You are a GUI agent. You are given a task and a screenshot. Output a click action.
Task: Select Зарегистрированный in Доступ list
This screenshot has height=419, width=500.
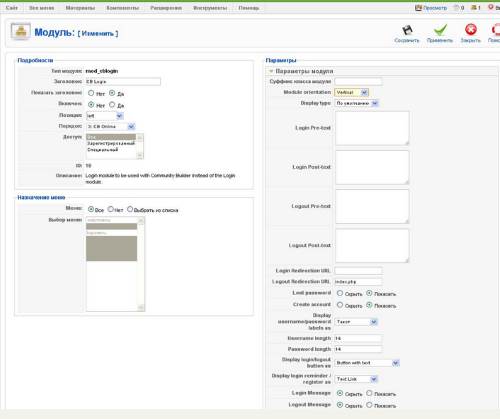(x=111, y=143)
